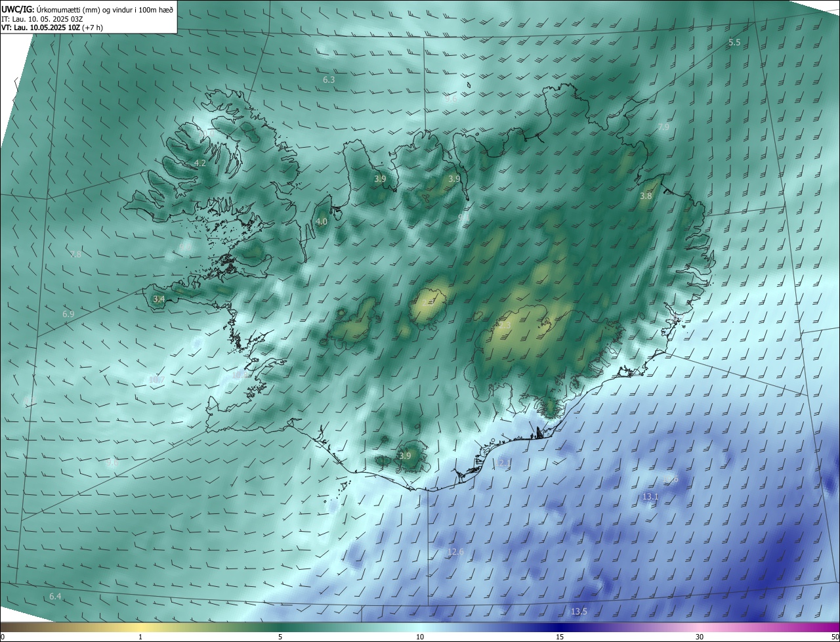840x642 pixels.
Task: Click the 6.9 value label
Action: point(68,314)
